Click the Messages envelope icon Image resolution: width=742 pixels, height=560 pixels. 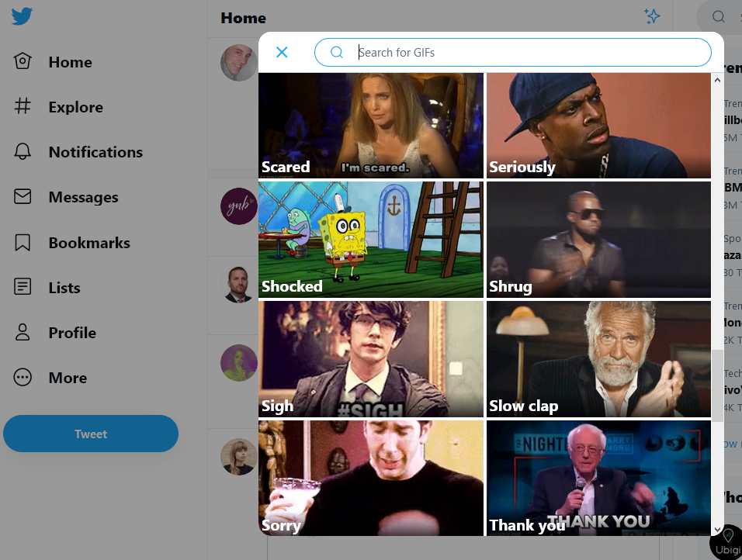23,197
